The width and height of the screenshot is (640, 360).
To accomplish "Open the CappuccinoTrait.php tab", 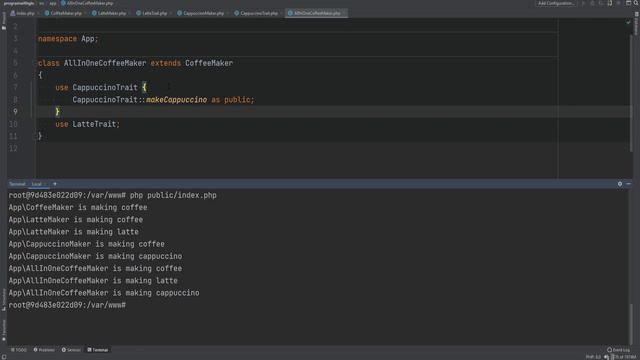I will (257, 13).
